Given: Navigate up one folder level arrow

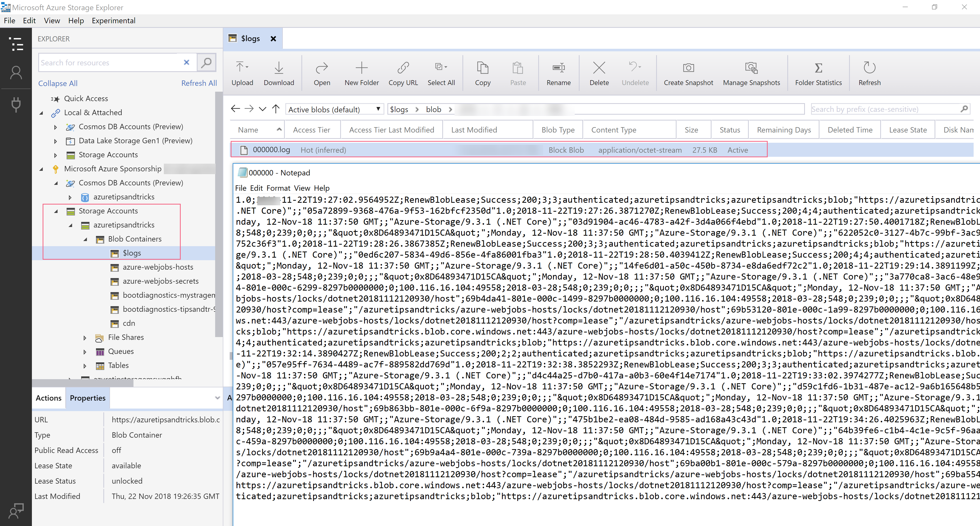Looking at the screenshot, I should pos(276,109).
